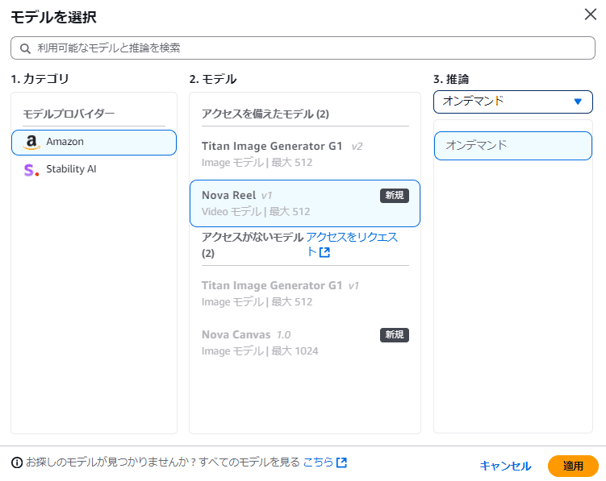Viewport: 606px width, 481px height.
Task: Click the モデルプロバイダー heading
Action: click(x=69, y=114)
